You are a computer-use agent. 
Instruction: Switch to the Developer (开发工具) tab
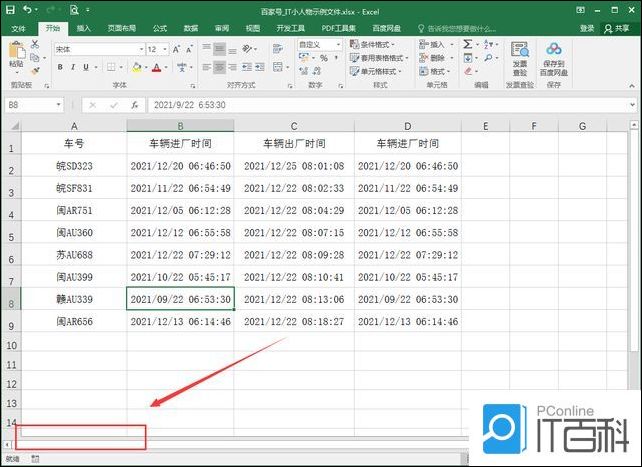(290, 28)
